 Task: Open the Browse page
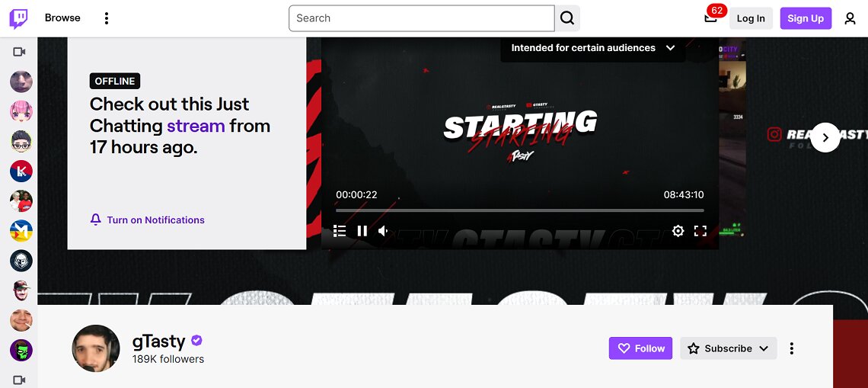pos(62,18)
